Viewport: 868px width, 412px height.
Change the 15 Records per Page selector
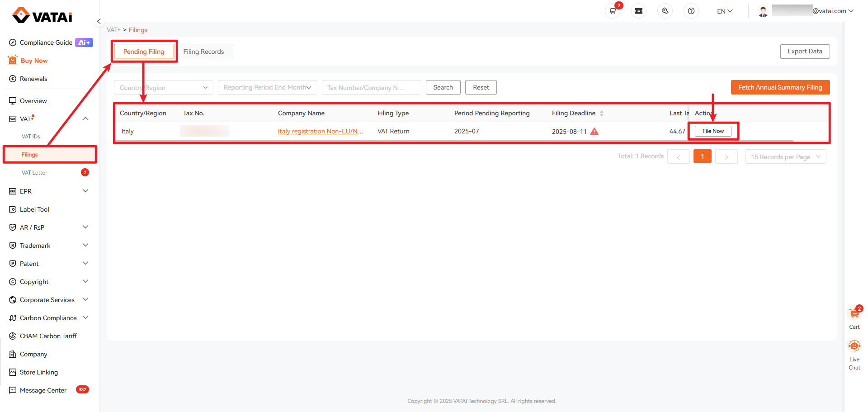pos(785,157)
